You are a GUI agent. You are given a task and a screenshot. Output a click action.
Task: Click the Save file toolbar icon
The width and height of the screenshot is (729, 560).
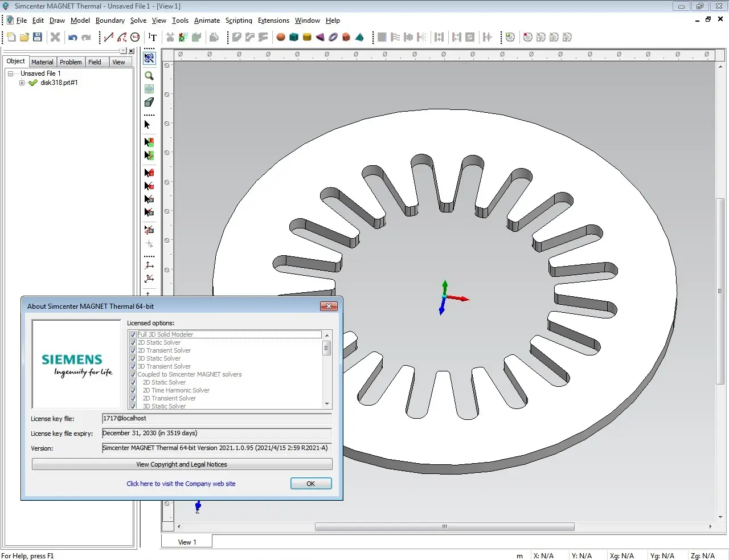point(38,37)
